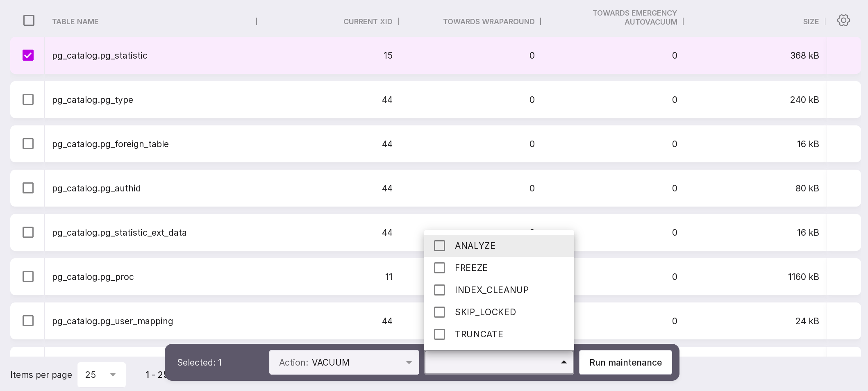Choose INDEX_CLEANUP in the options list
The image size is (868, 391).
pos(439,290)
